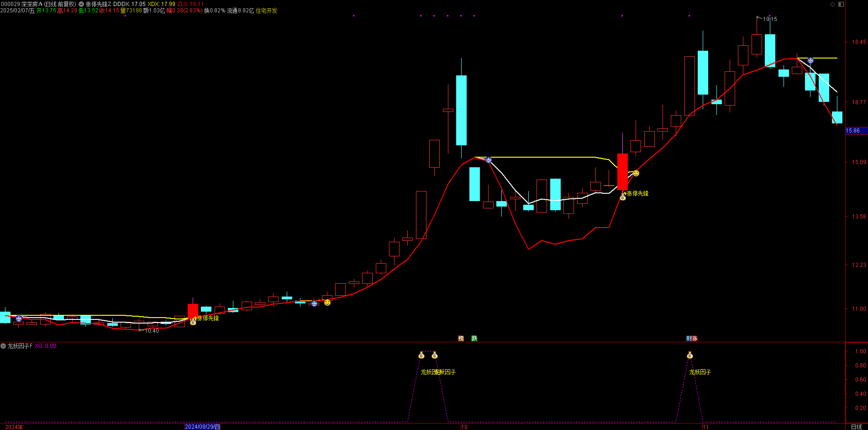This screenshot has width=868, height=430.
Task: Click the second 涨停先锋 signal label near November
Action: click(x=637, y=193)
